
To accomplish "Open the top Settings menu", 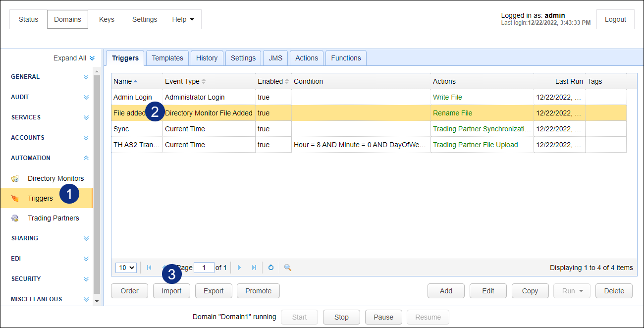I will coord(145,19).
